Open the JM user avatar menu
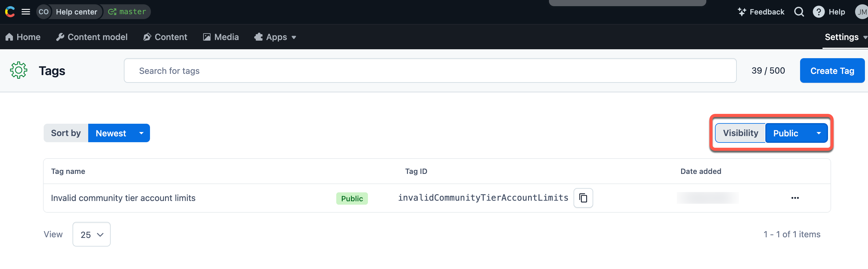This screenshot has width=868, height=269. point(861,12)
